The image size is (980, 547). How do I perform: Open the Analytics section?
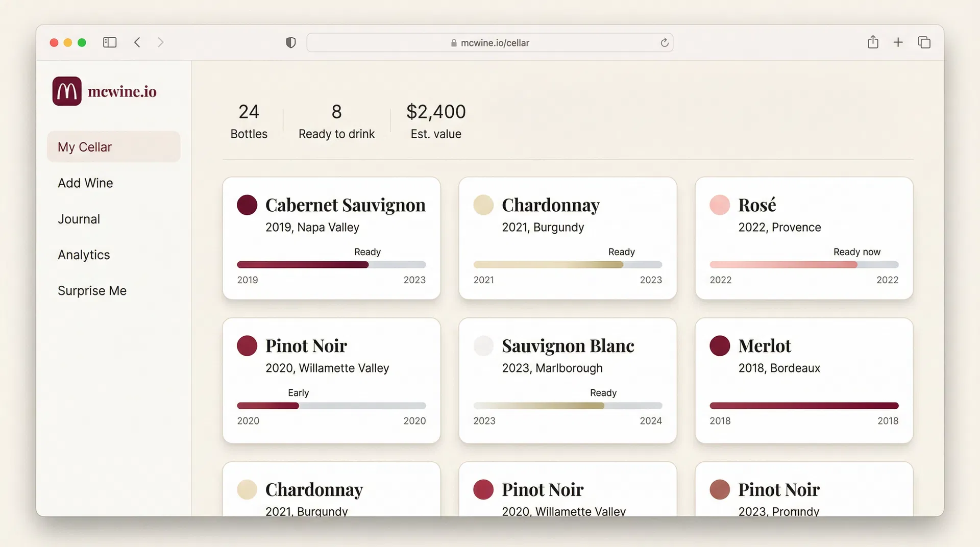[84, 255]
